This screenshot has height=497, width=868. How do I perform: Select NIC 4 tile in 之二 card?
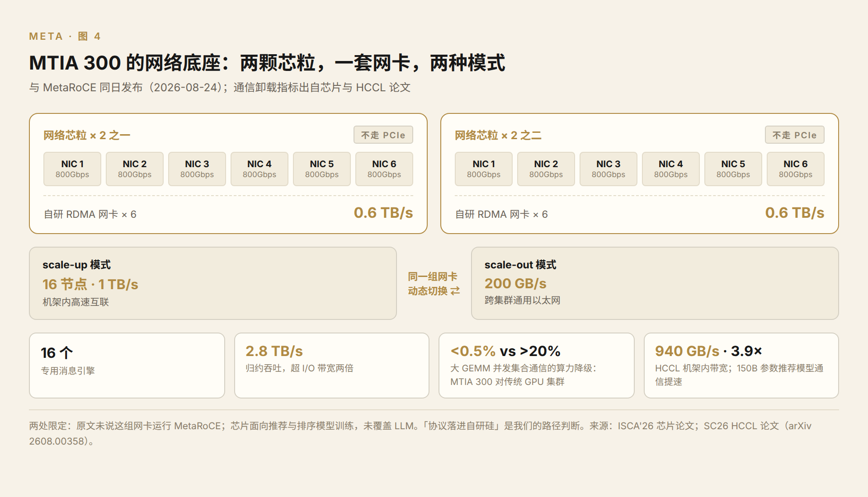click(x=671, y=169)
